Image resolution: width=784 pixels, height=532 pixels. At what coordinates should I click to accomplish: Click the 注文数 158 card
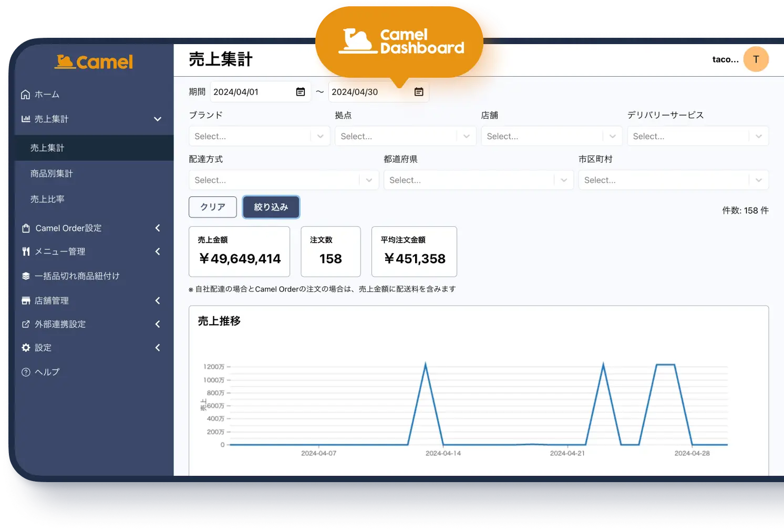[331, 252]
